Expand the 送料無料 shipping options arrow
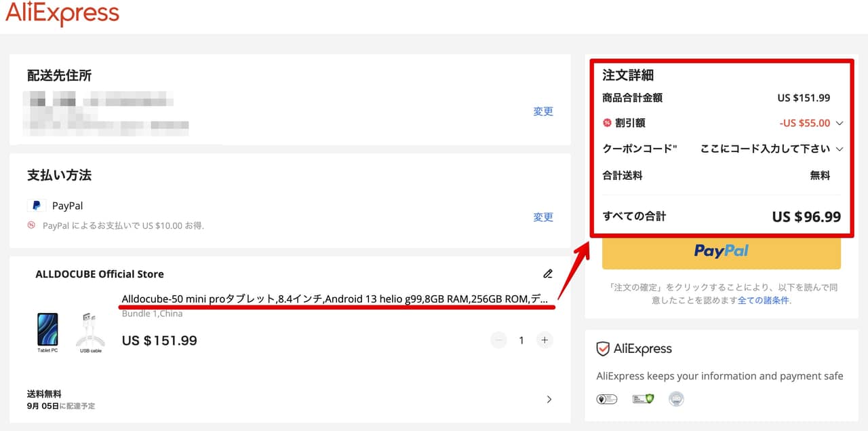This screenshot has width=868, height=431. [x=549, y=399]
